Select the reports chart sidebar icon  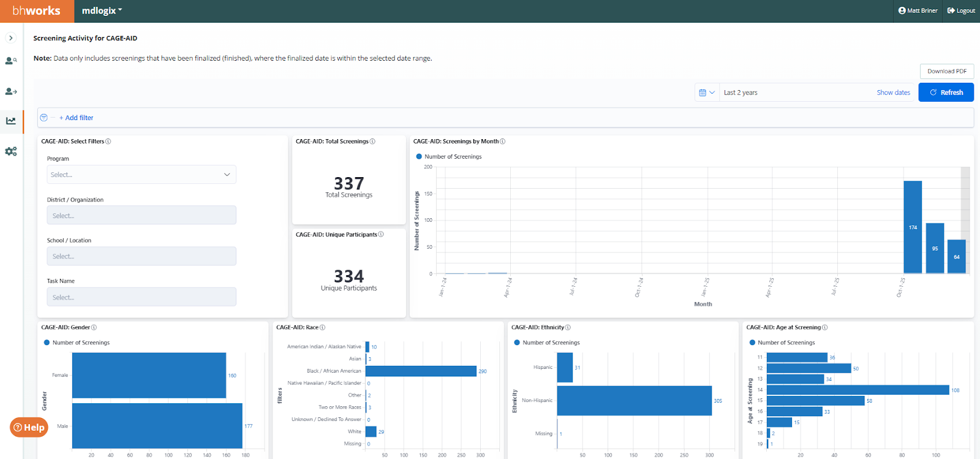pyautogui.click(x=11, y=121)
